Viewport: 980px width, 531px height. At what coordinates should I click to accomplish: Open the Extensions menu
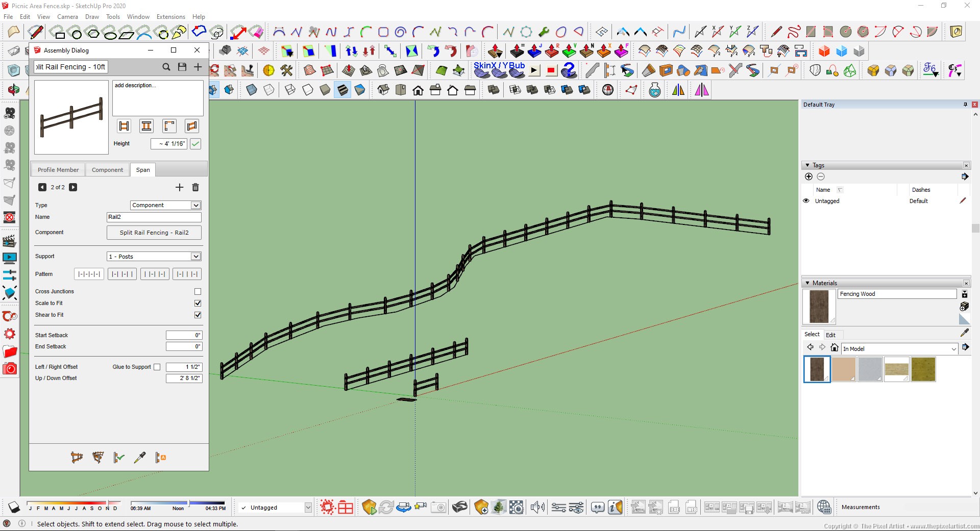point(170,17)
